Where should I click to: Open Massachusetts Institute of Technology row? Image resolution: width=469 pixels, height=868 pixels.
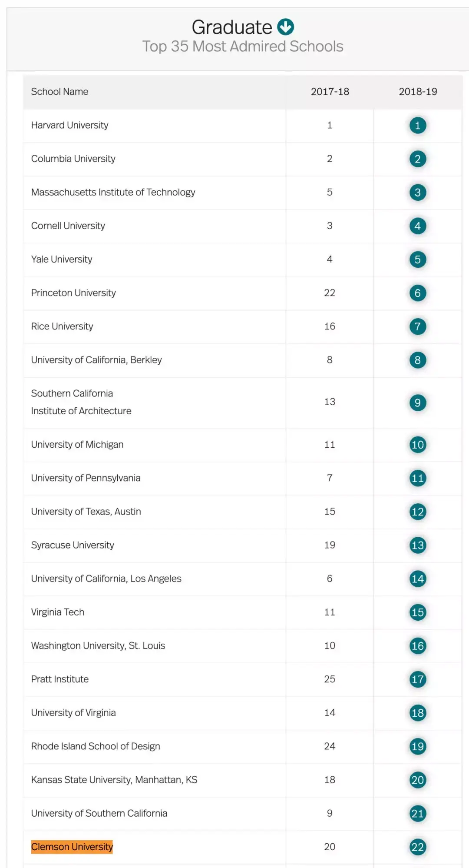tap(113, 192)
